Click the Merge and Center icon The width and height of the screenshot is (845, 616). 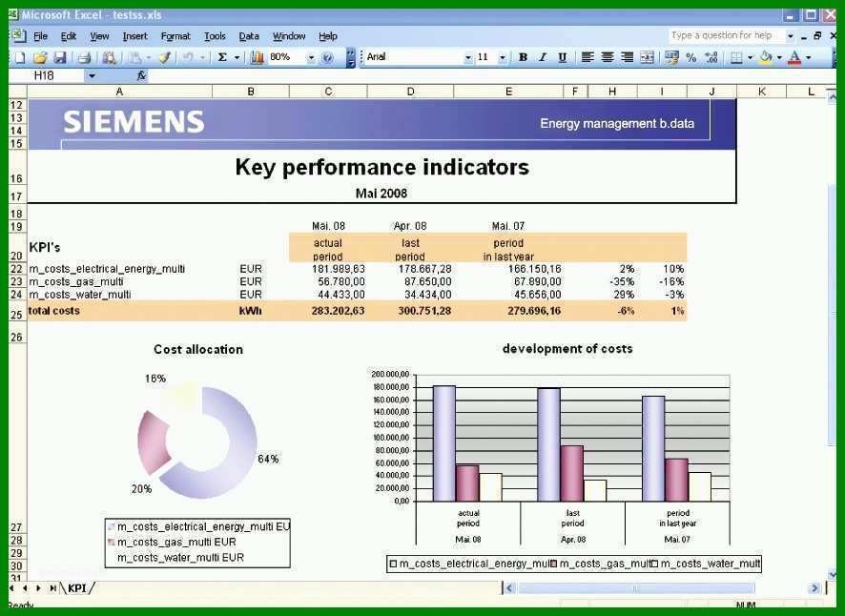[x=648, y=57]
